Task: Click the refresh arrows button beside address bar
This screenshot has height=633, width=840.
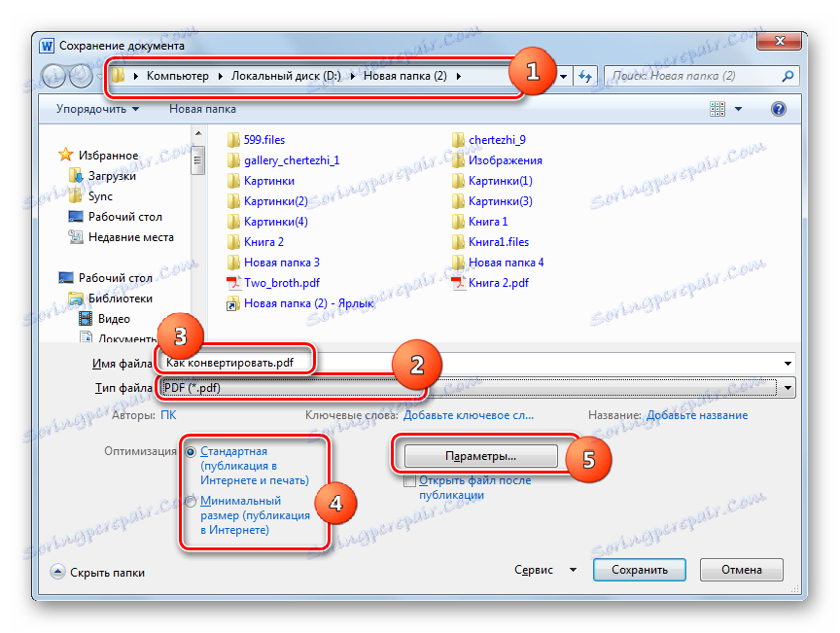Action: click(585, 76)
